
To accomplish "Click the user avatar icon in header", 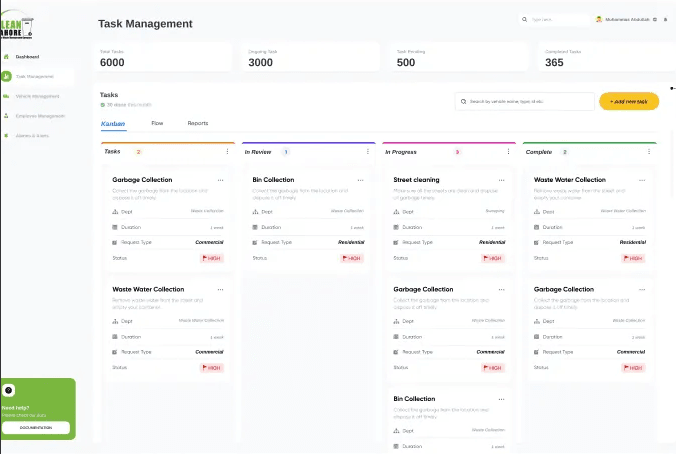I will [x=599, y=19].
